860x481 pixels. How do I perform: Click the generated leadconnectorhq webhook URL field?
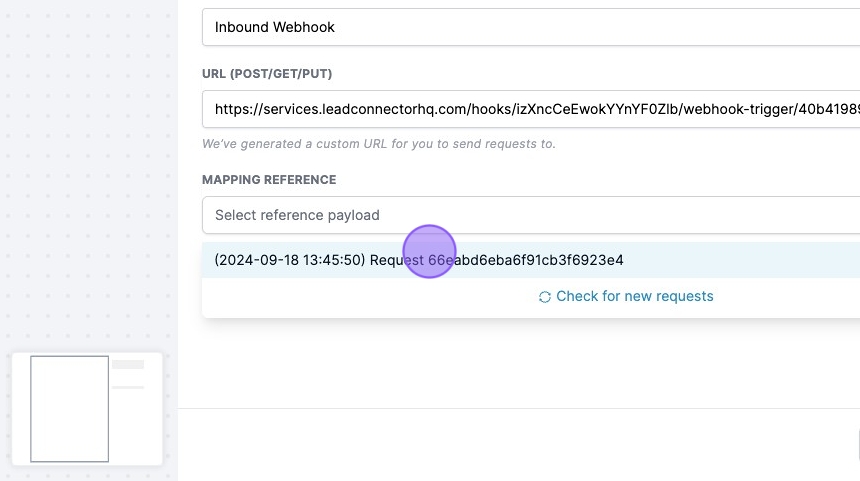[x=531, y=109]
